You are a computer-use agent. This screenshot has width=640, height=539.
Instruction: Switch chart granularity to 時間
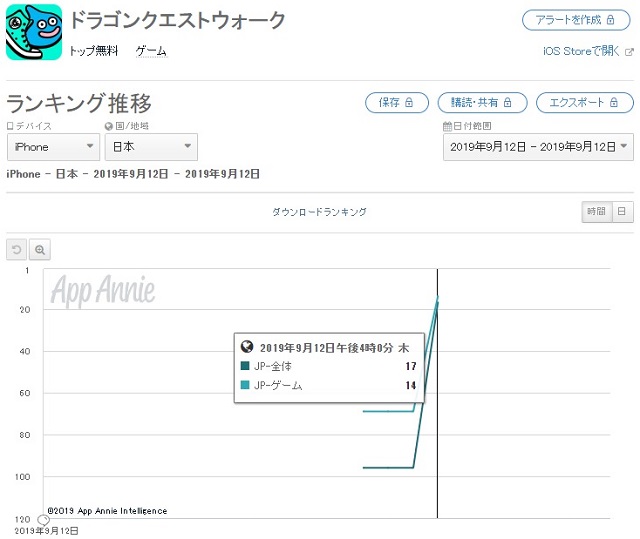click(596, 211)
